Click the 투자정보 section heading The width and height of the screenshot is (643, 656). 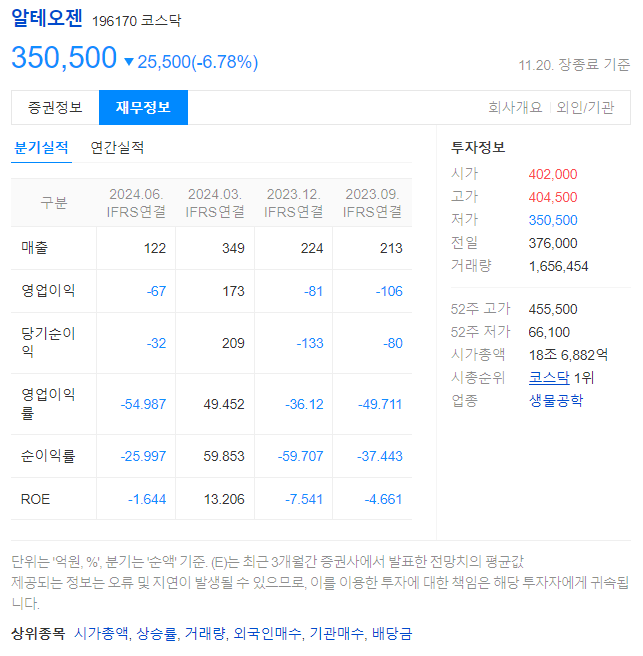(478, 147)
